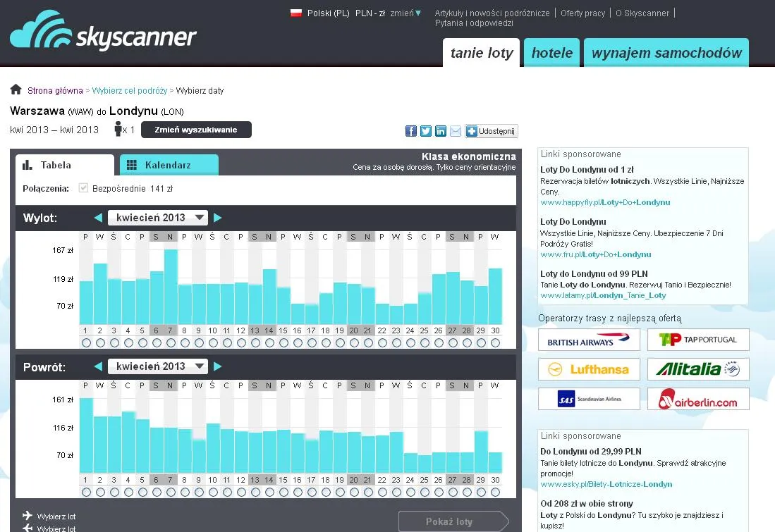Share via Facebook icon
The width and height of the screenshot is (775, 532).
410,131
